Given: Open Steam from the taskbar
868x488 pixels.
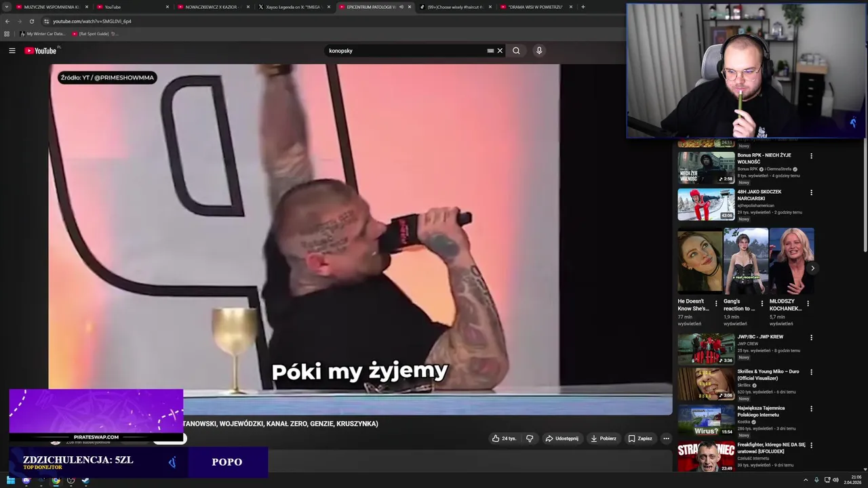Looking at the screenshot, I should tap(85, 481).
